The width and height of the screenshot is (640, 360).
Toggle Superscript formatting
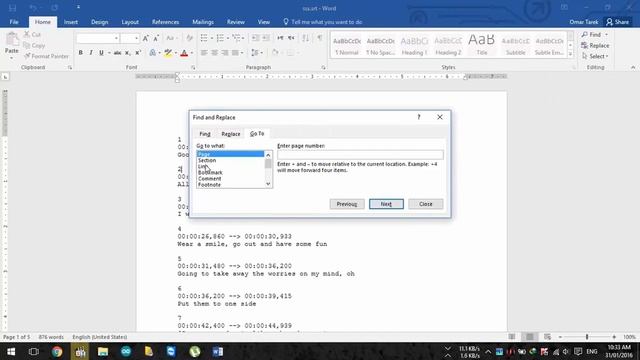tap(138, 53)
